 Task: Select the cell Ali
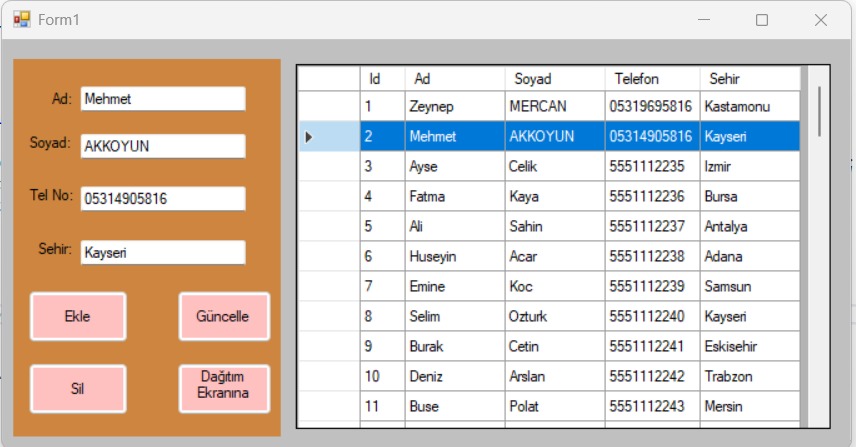(x=455, y=227)
